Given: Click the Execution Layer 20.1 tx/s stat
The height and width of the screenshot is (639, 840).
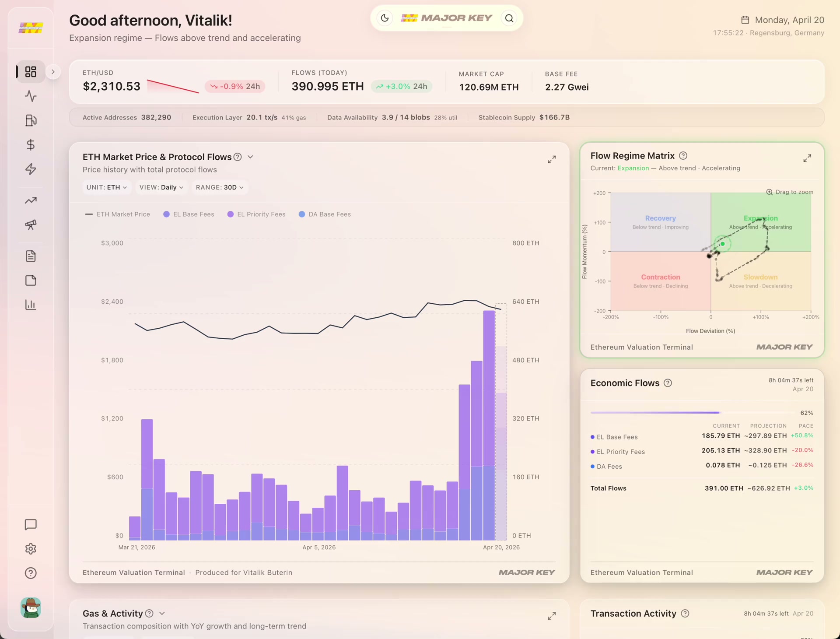Looking at the screenshot, I should pos(249,117).
